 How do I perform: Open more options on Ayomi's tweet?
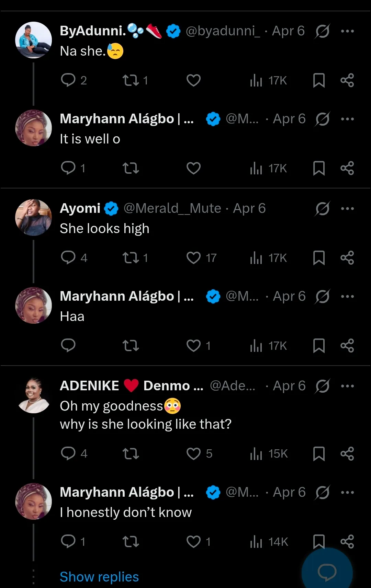tap(347, 209)
